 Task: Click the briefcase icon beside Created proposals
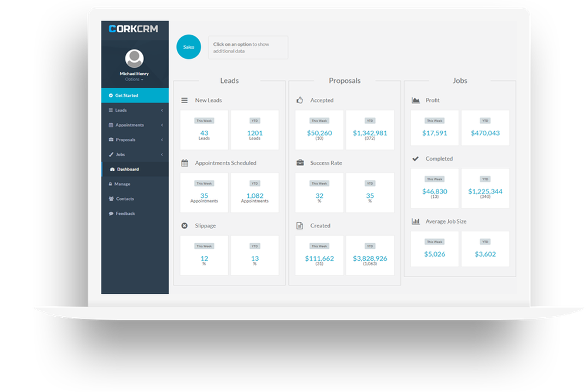pyautogui.click(x=300, y=225)
